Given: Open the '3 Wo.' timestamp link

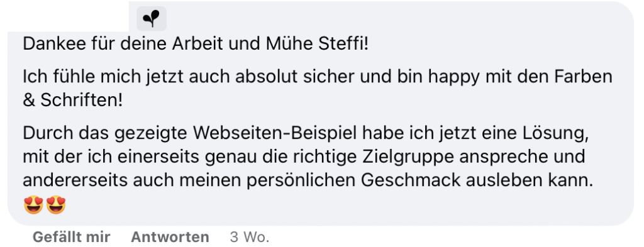Looking at the screenshot, I should click(250, 237).
